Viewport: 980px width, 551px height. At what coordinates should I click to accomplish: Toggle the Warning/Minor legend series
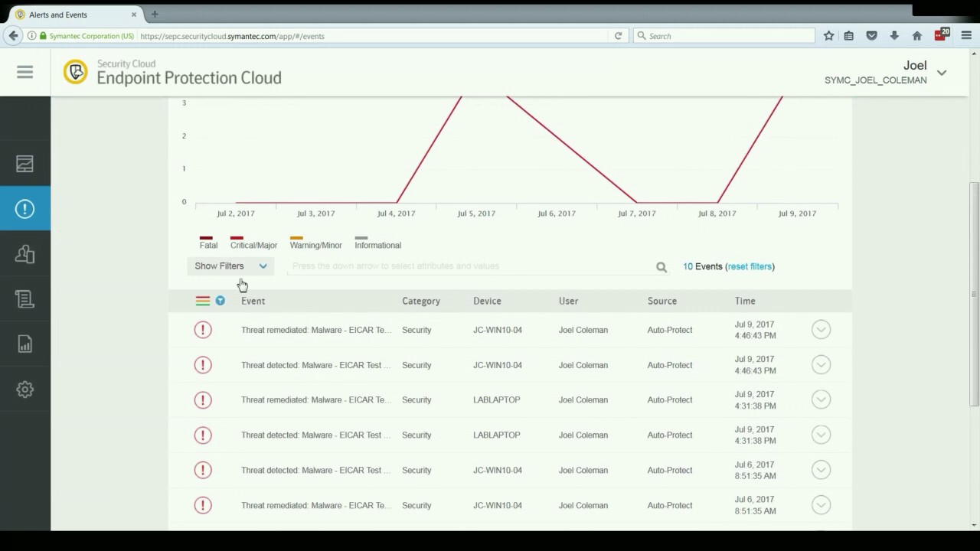coord(315,242)
